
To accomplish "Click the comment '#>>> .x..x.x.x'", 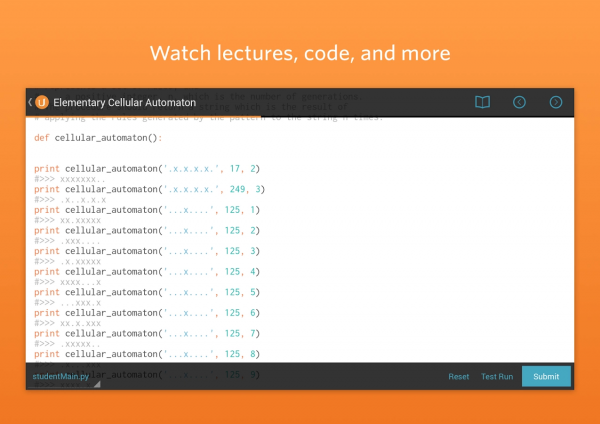I will (x=70, y=200).
